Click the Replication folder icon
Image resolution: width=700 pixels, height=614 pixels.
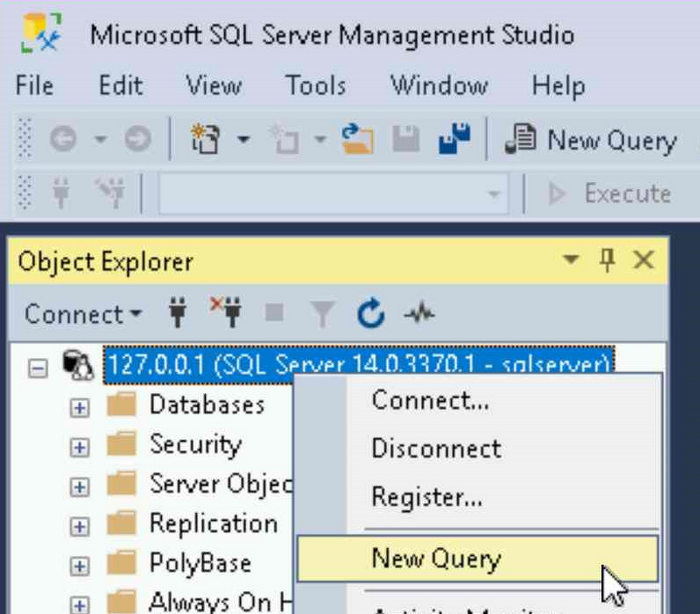pos(121,523)
